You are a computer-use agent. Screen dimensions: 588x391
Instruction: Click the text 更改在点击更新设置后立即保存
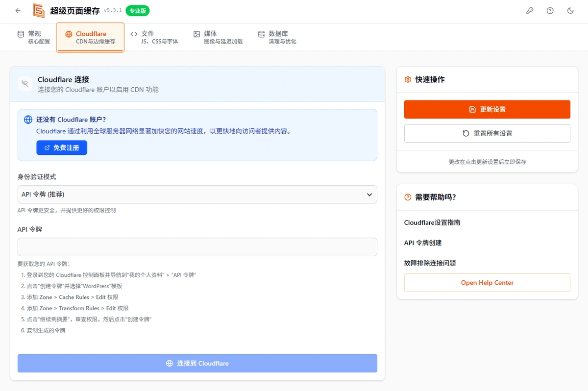487,162
